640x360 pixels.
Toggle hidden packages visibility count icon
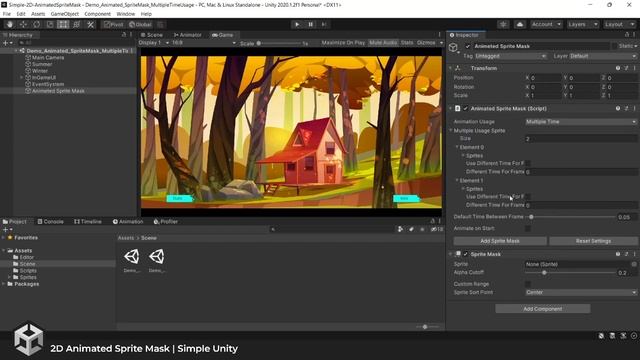click(x=436, y=229)
